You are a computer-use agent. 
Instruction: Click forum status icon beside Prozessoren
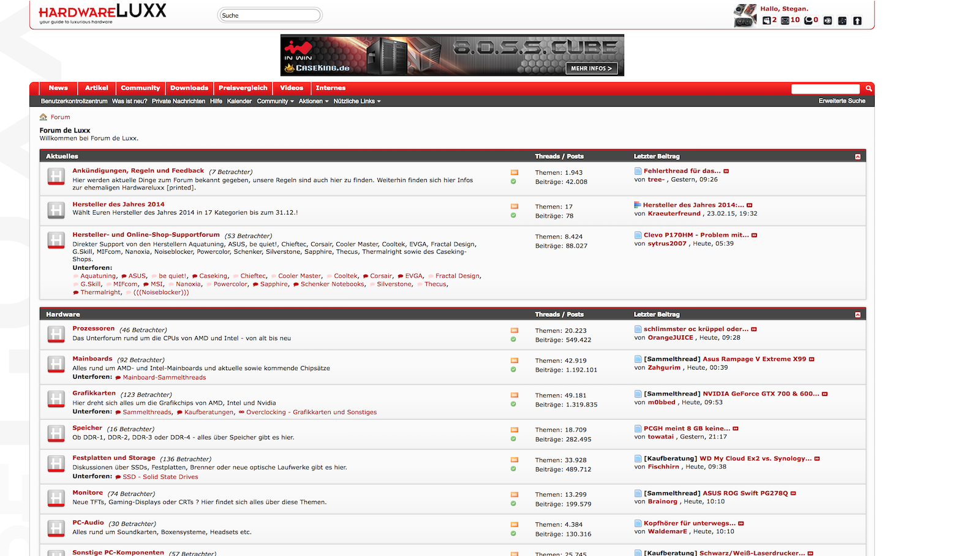pyautogui.click(x=56, y=334)
